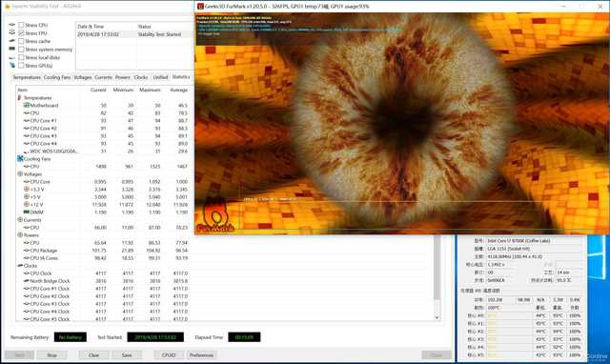Click the DIMM voltage memory icon

(x=27, y=212)
